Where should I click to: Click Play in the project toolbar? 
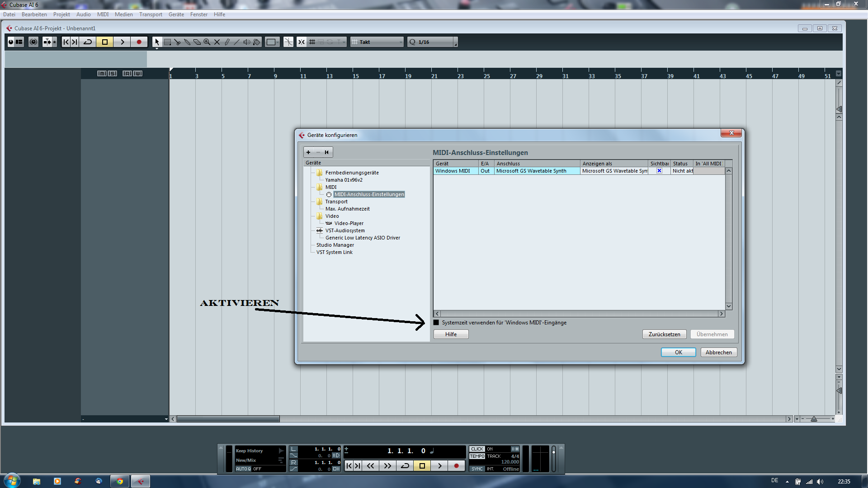click(x=122, y=42)
